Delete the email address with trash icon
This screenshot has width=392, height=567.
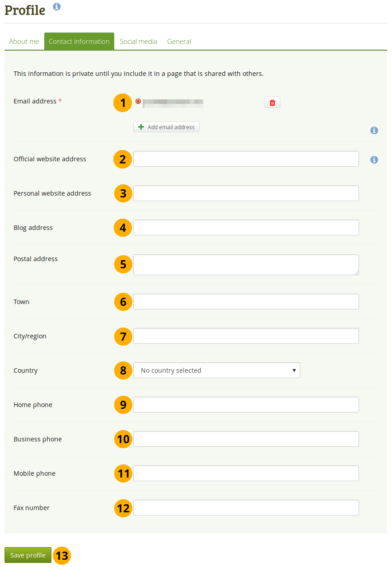pos(272,103)
